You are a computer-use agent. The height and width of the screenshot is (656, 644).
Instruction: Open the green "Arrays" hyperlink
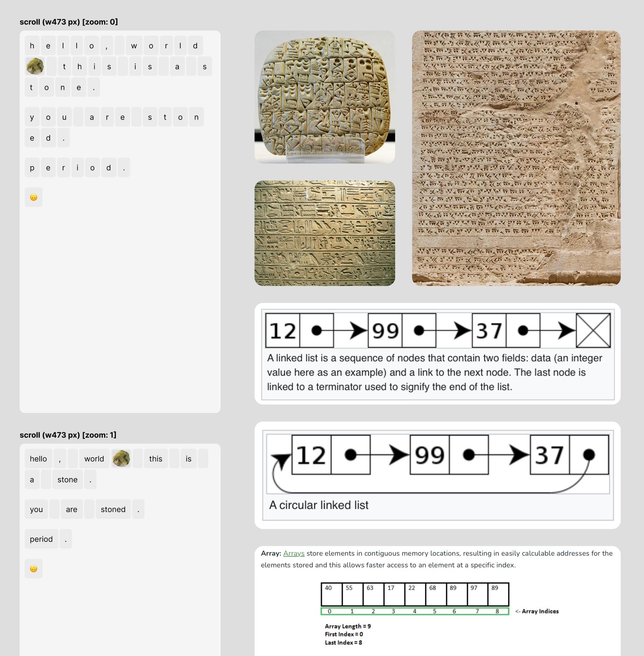tap(294, 553)
